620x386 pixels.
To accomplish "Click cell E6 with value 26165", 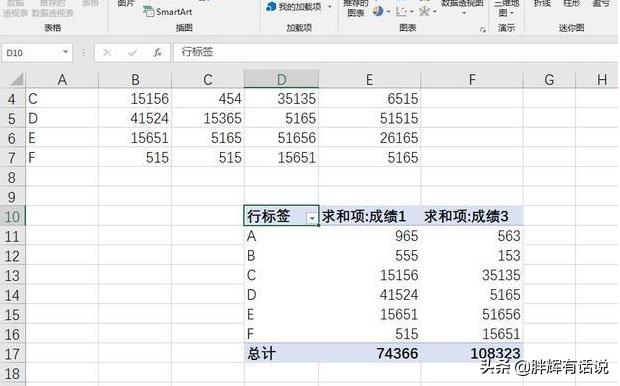I will 370,138.
